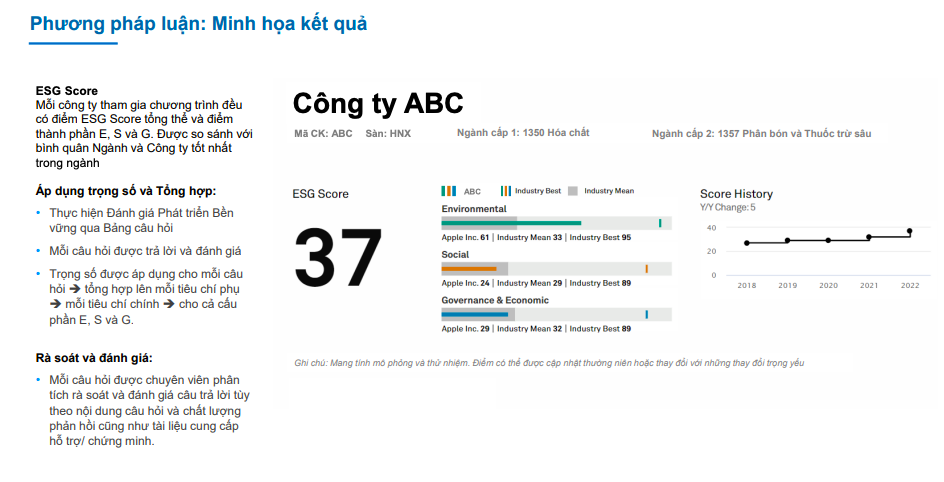Click the Ngành cấp 1: 1350 Hóa chất label
Image resolution: width=944 pixels, height=482 pixels.
[523, 133]
